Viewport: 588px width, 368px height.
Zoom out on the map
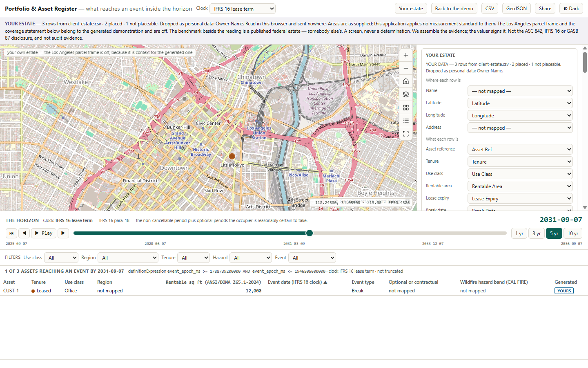click(x=405, y=68)
